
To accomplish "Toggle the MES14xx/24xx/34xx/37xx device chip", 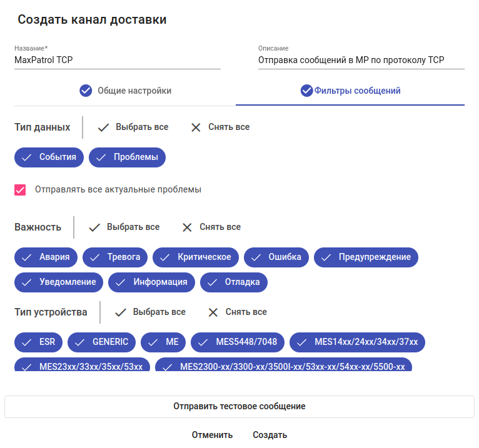I will (x=358, y=342).
